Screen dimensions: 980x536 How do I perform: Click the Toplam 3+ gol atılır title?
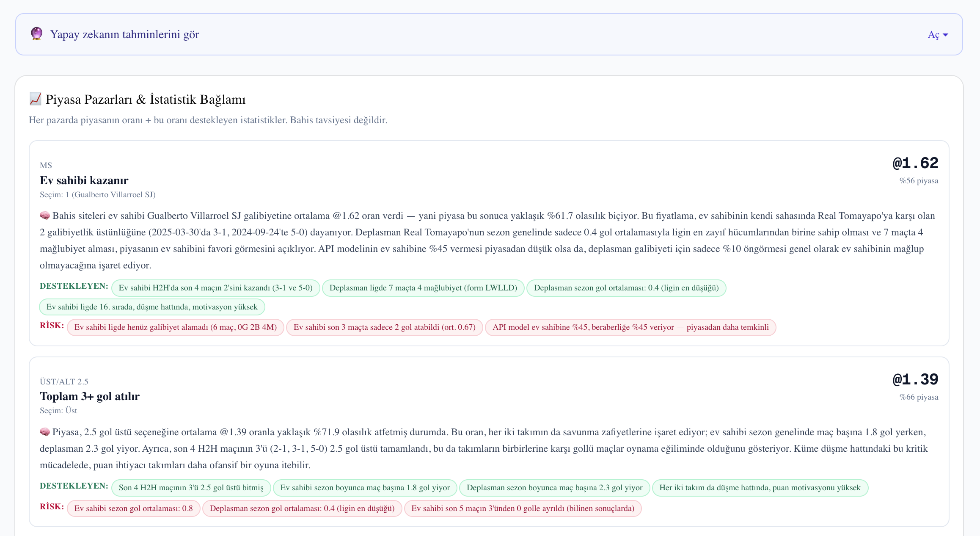tap(90, 396)
